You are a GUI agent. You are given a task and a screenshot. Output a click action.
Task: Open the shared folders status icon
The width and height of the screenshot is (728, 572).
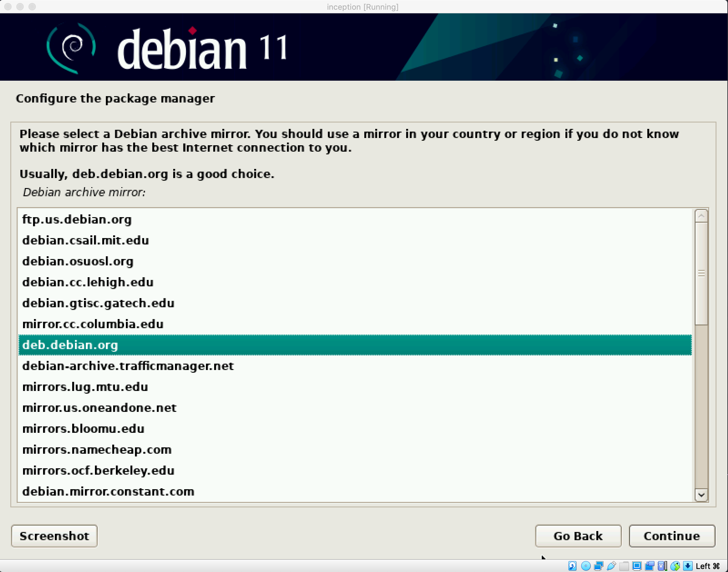point(624,566)
